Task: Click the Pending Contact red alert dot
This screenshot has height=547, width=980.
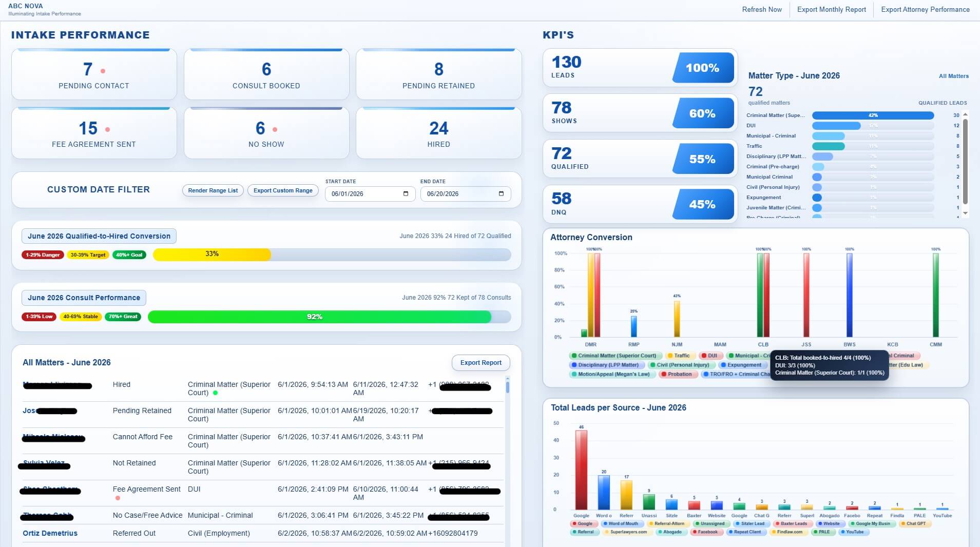Action: tap(103, 71)
